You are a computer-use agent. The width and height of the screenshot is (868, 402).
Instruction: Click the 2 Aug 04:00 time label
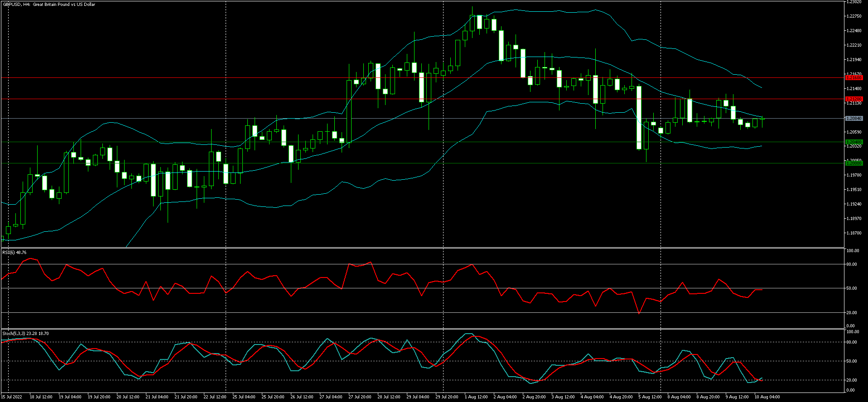click(505, 397)
